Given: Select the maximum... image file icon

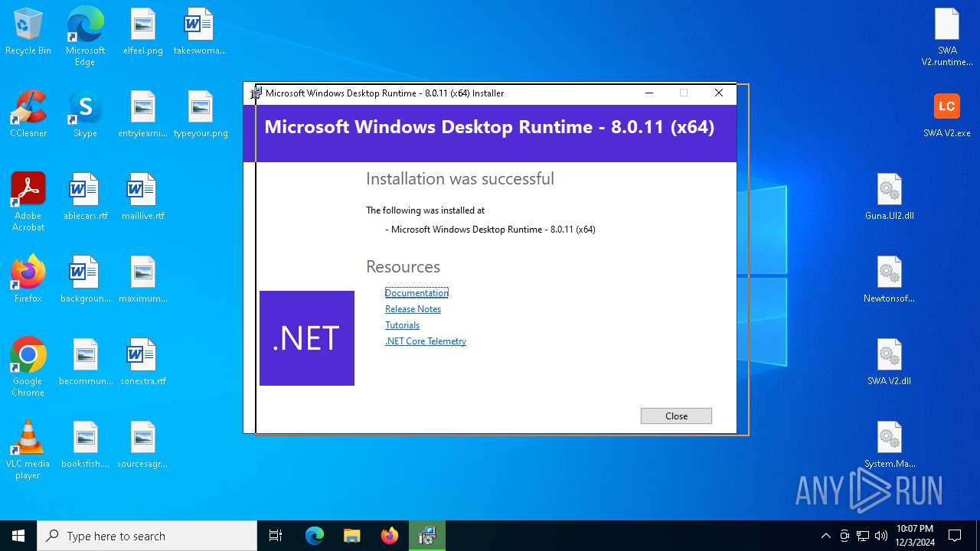Looking at the screenshot, I should [143, 280].
